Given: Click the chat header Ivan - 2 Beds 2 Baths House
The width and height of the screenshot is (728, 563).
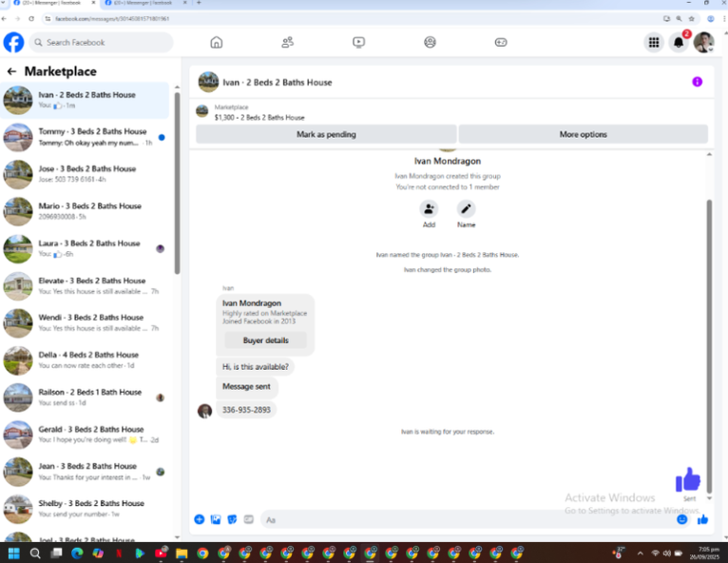Looking at the screenshot, I should 278,82.
